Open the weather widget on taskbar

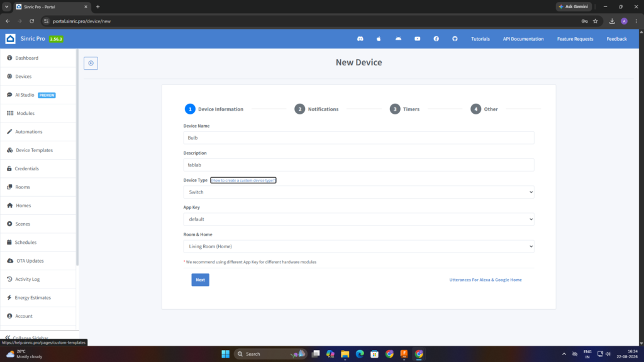coord(25,354)
